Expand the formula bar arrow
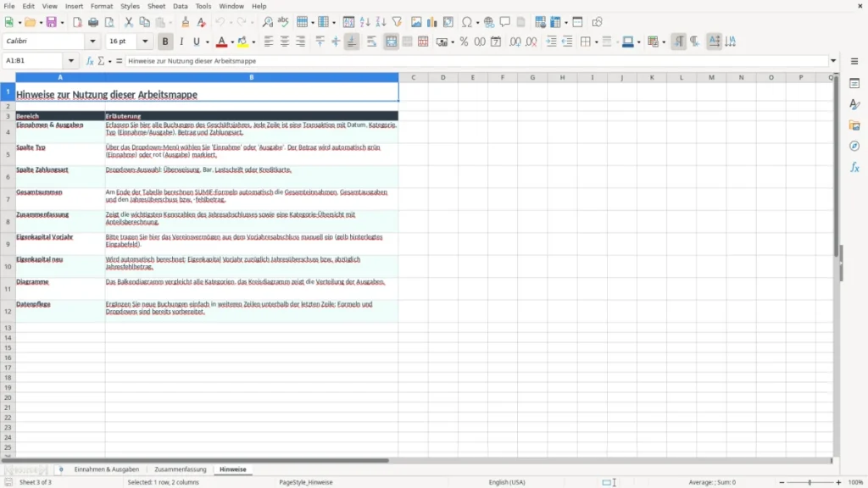Image resolution: width=868 pixels, height=488 pixels. pos(833,61)
